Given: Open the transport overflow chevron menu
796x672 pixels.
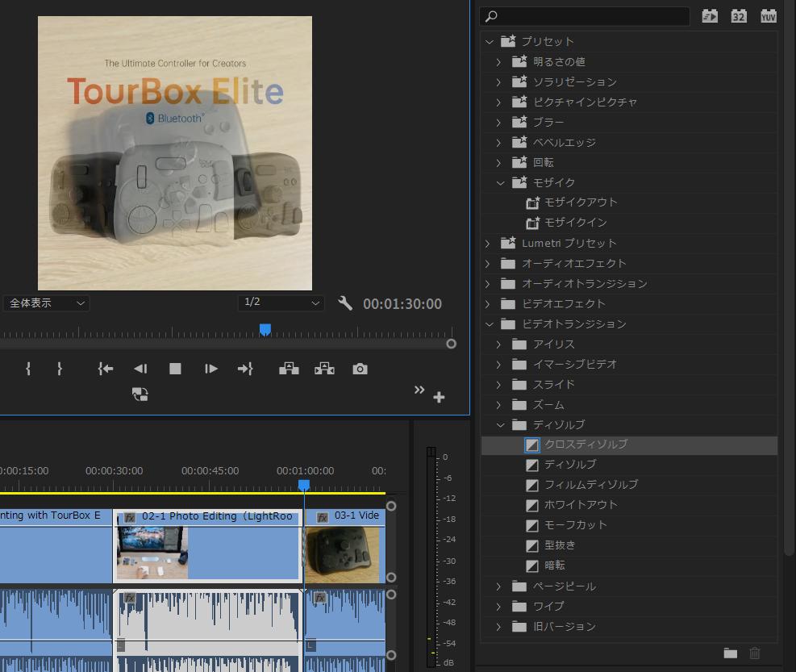Looking at the screenshot, I should click(x=419, y=390).
